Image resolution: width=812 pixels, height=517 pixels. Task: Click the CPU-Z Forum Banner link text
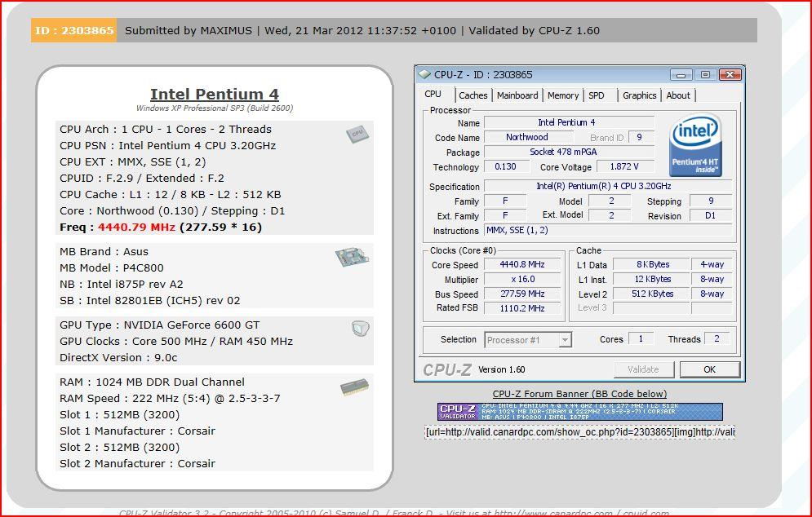[x=579, y=394]
